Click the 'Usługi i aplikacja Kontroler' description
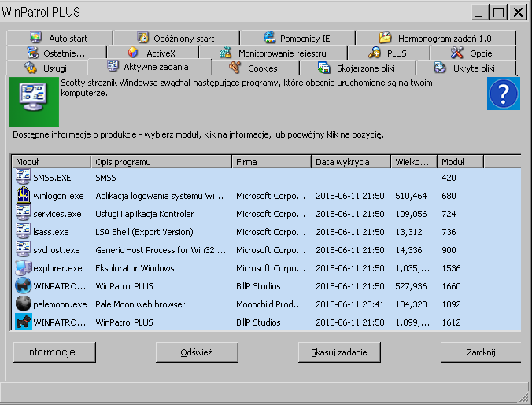The image size is (532, 405). [145, 214]
